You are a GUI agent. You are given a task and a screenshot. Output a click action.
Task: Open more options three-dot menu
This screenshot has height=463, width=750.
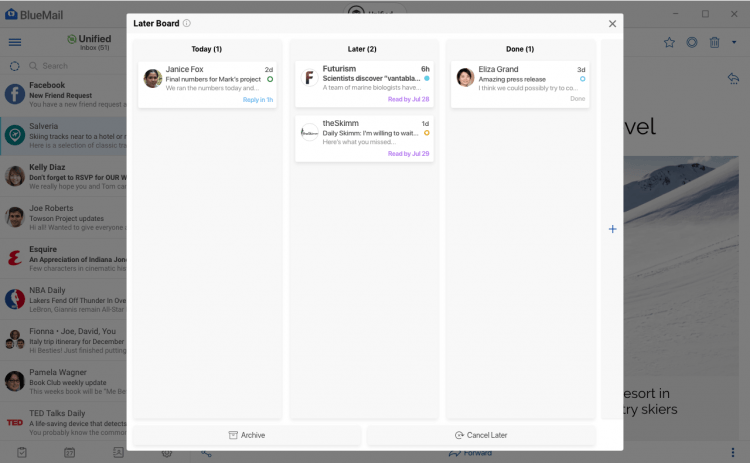pos(733,452)
